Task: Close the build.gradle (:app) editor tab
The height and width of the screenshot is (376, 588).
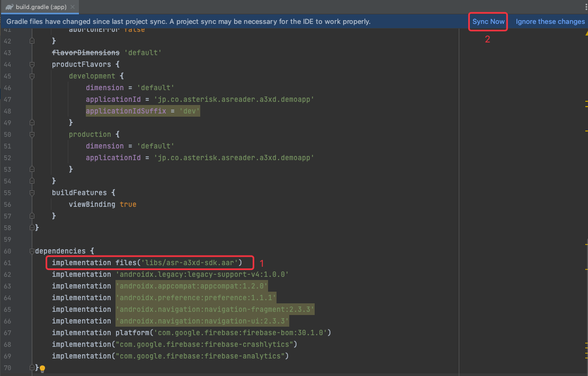Action: tap(73, 7)
